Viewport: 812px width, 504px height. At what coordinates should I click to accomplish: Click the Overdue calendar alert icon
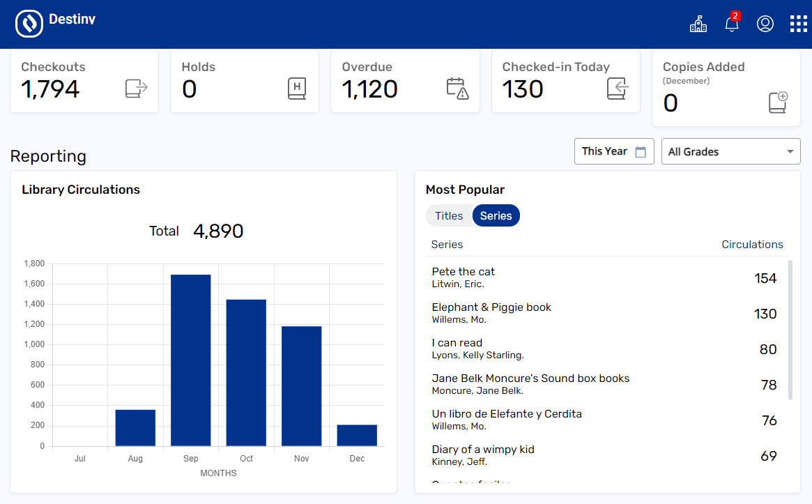[459, 89]
